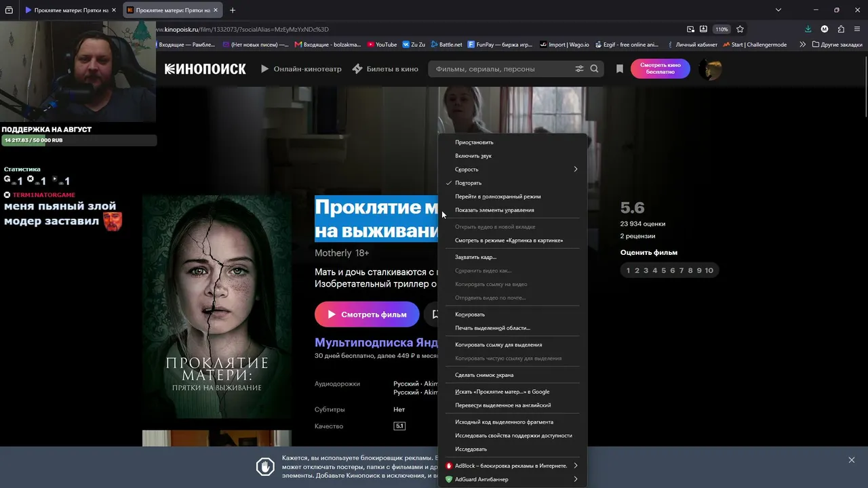Open the bookmarks ribbon icon in Kinopoisk header
868x488 pixels.
pyautogui.click(x=619, y=68)
